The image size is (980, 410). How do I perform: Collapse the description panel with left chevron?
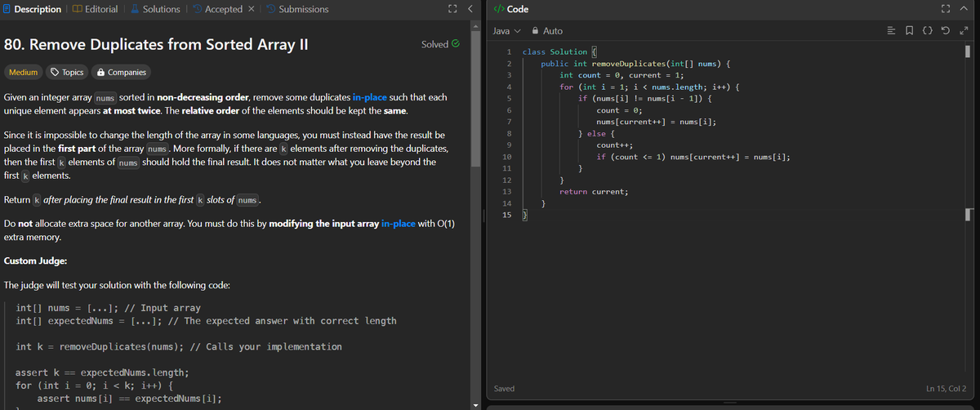pos(470,9)
